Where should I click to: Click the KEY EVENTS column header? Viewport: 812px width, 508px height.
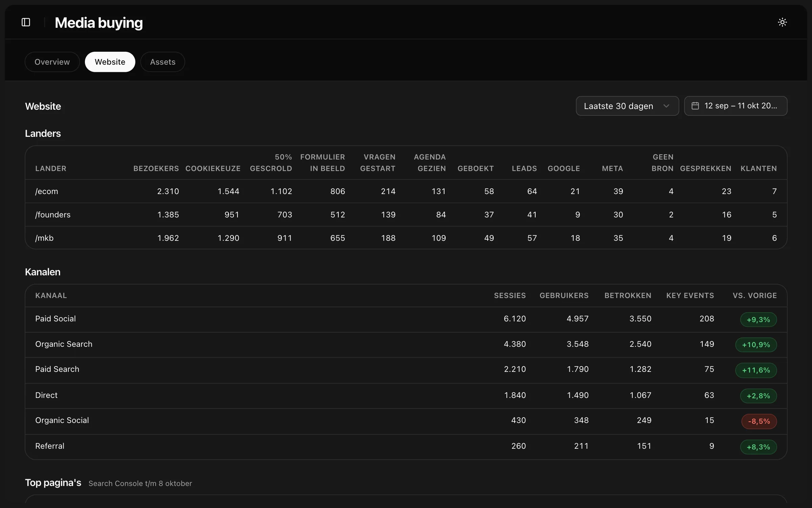click(690, 296)
